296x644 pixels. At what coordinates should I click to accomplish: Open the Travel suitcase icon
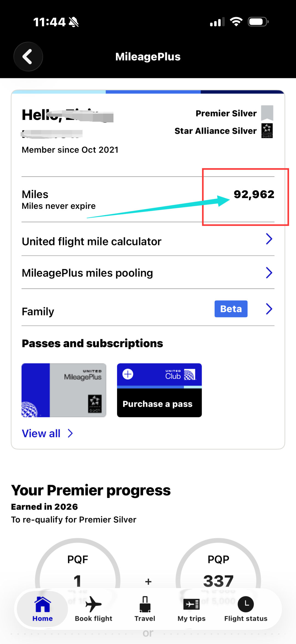[145, 604]
